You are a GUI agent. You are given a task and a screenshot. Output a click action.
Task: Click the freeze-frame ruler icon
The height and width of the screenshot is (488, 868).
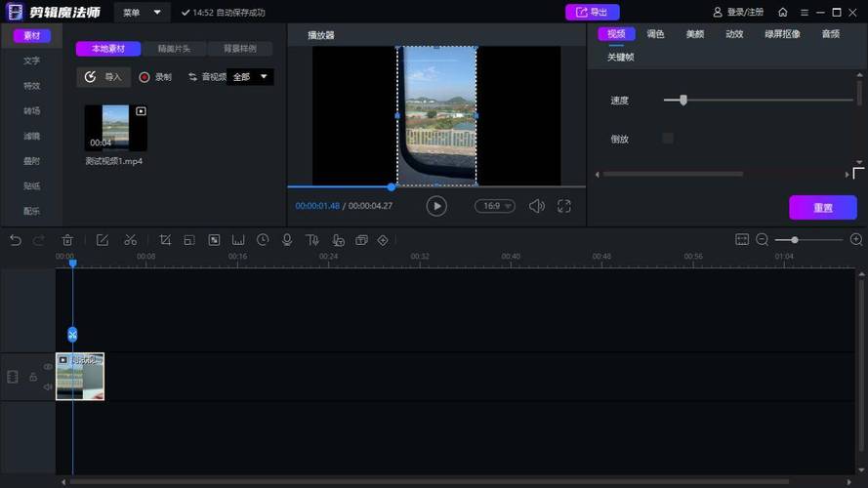coord(238,240)
